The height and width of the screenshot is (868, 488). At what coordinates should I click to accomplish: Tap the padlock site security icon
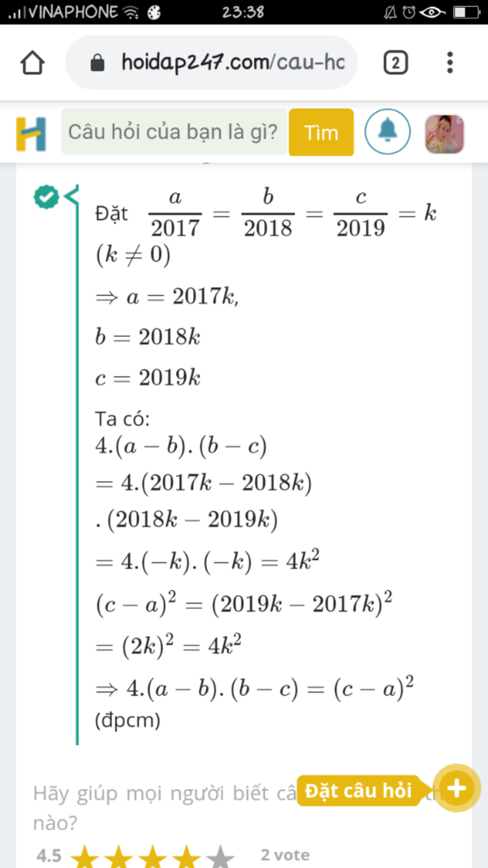pos(97,62)
